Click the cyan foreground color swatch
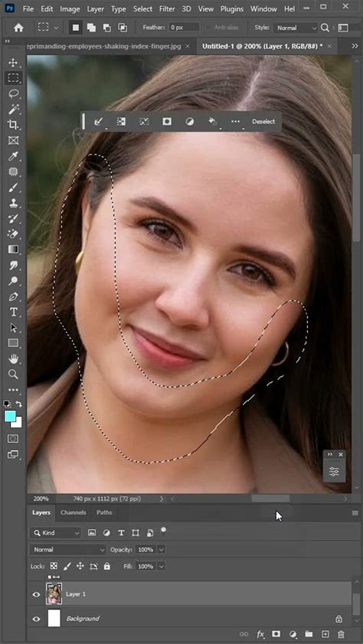This screenshot has height=644, width=363. (x=10, y=417)
